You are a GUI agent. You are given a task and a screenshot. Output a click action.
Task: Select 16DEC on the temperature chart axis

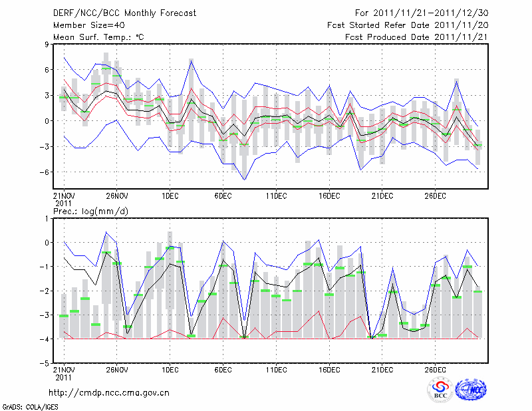coord(329,196)
